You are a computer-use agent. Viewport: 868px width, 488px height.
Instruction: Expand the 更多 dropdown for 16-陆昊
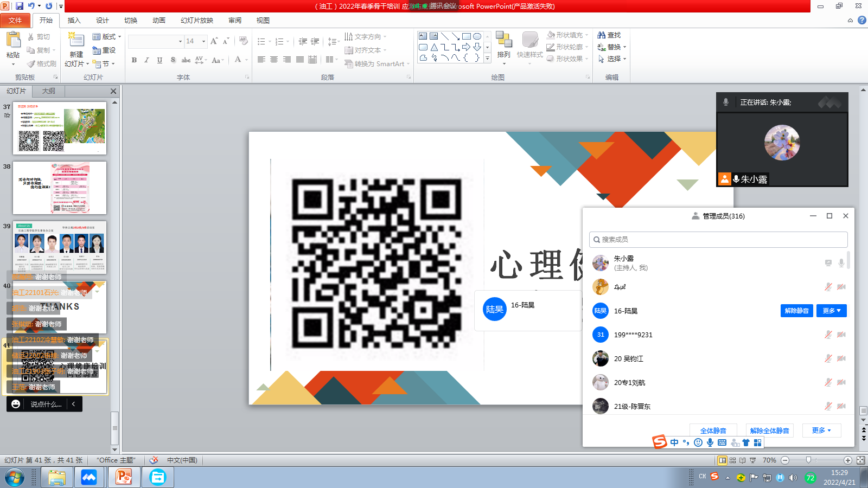pos(831,311)
